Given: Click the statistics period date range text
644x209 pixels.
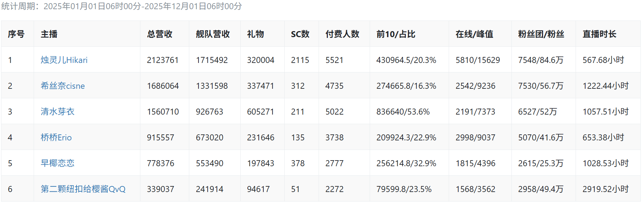Looking at the screenshot, I should pyautogui.click(x=142, y=6).
